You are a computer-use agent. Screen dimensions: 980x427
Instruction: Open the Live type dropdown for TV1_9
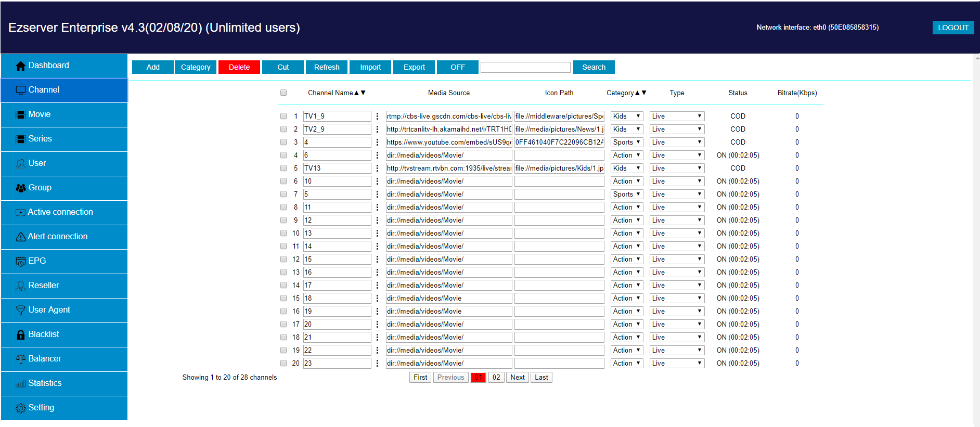tap(677, 116)
